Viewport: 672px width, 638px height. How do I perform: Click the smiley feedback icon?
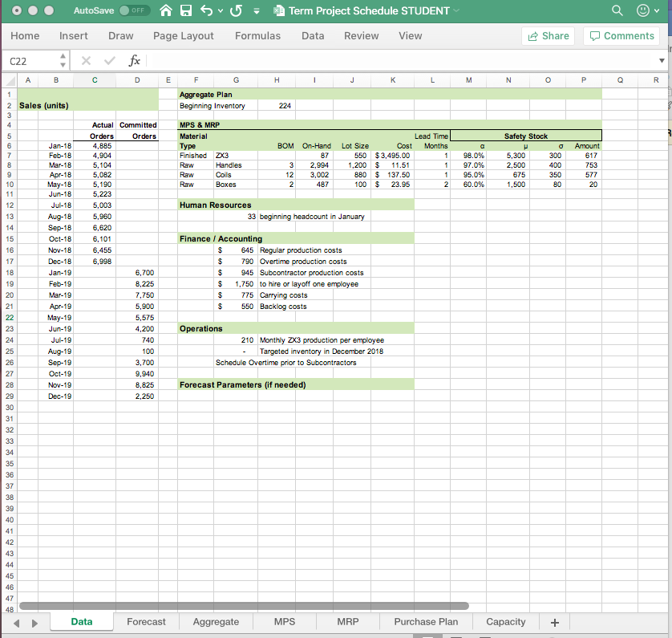pyautogui.click(x=642, y=10)
